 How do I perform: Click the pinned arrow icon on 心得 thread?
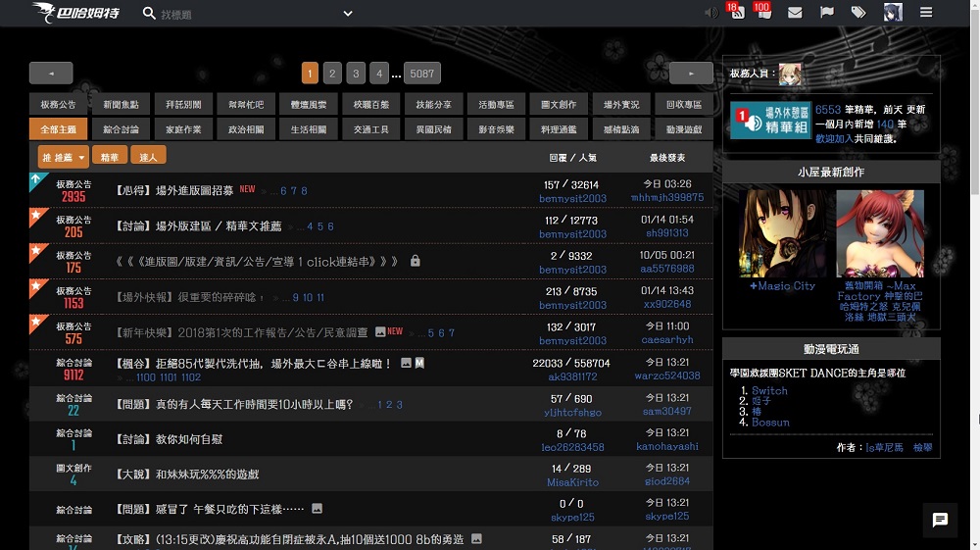click(37, 180)
